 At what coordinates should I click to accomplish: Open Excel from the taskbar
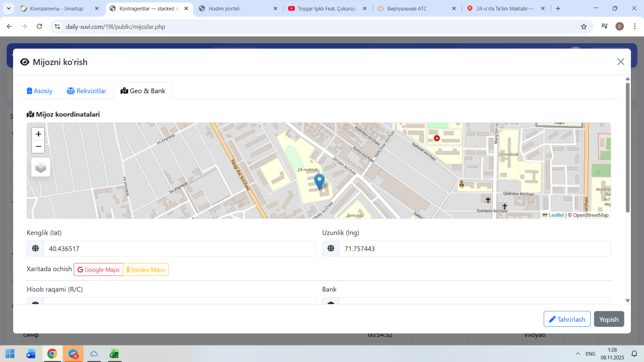coord(114,354)
